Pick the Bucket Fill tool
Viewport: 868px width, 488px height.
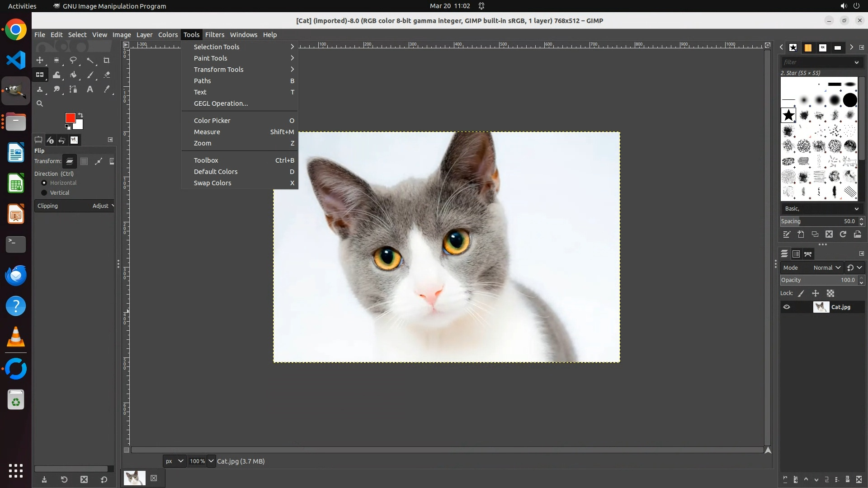73,75
